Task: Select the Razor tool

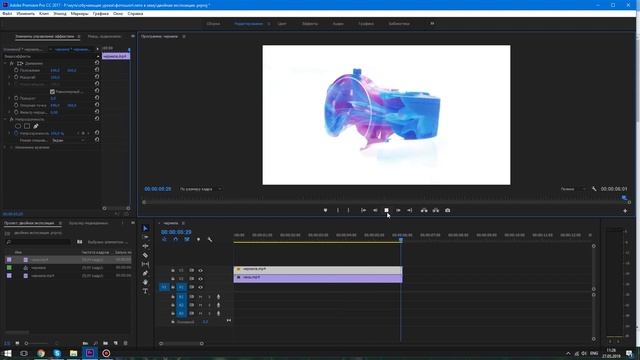Action: [146, 255]
